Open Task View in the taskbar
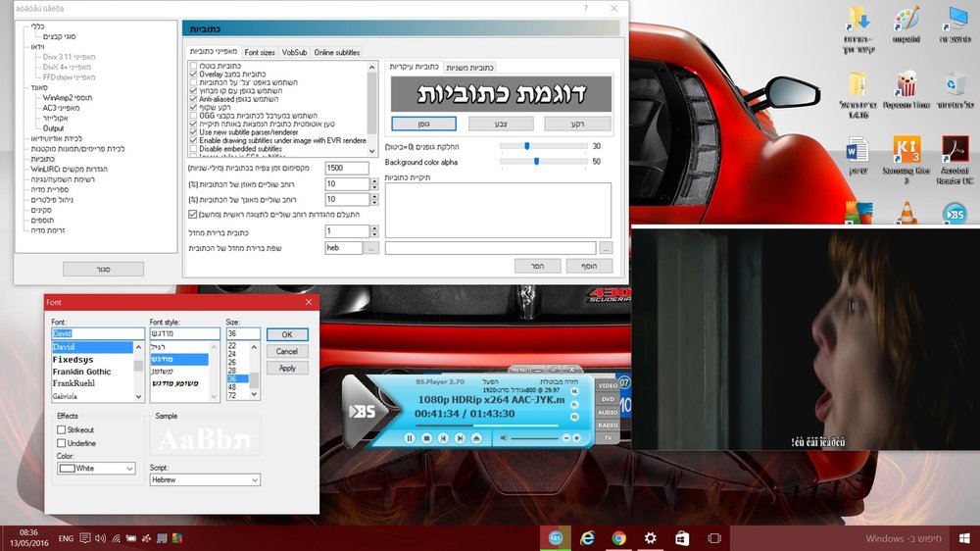This screenshot has width=980, height=551. [713, 538]
